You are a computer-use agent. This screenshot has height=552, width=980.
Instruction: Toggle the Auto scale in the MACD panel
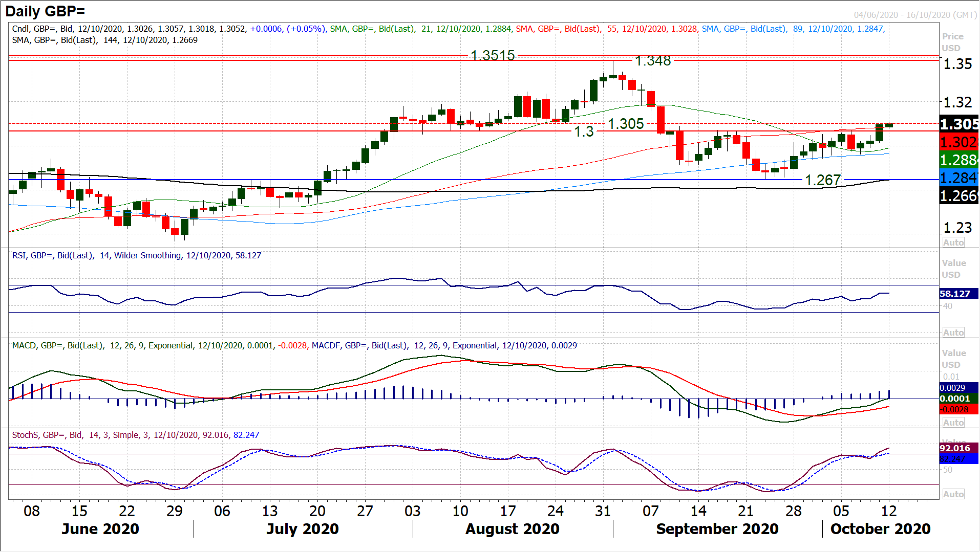click(x=953, y=423)
